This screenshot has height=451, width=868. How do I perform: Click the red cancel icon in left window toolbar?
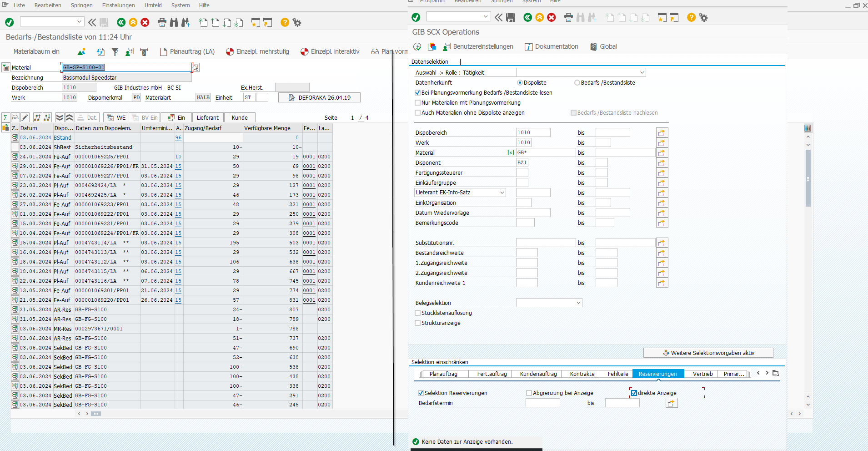click(145, 23)
